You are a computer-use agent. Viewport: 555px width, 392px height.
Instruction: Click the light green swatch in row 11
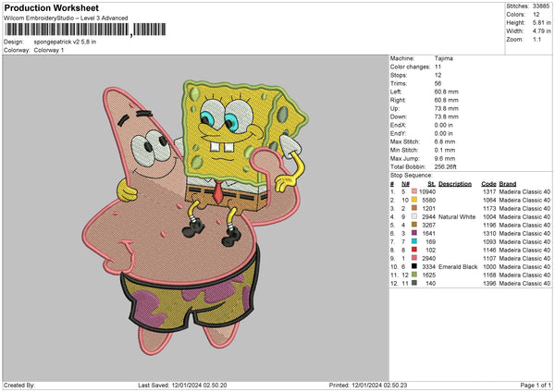pyautogui.click(x=414, y=275)
